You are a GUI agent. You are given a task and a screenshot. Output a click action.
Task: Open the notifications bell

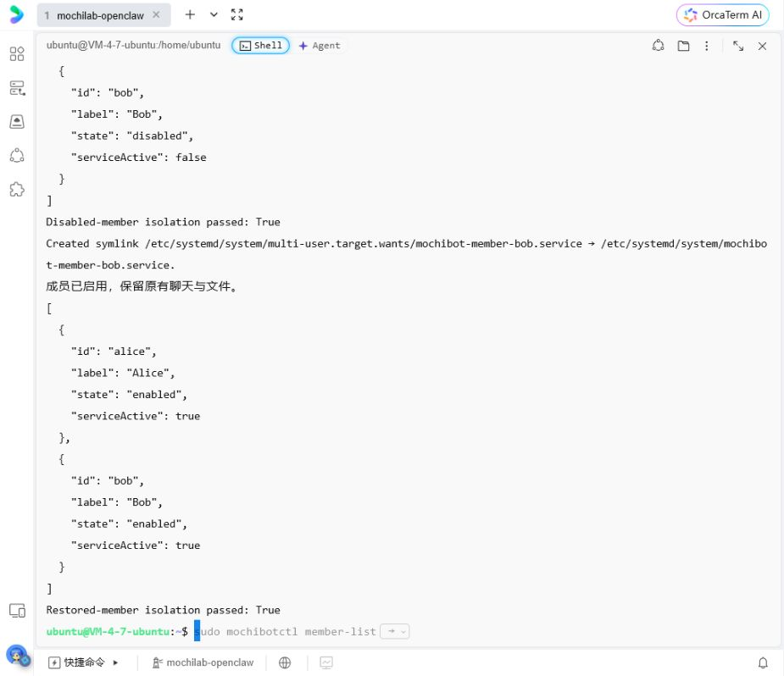(x=763, y=662)
